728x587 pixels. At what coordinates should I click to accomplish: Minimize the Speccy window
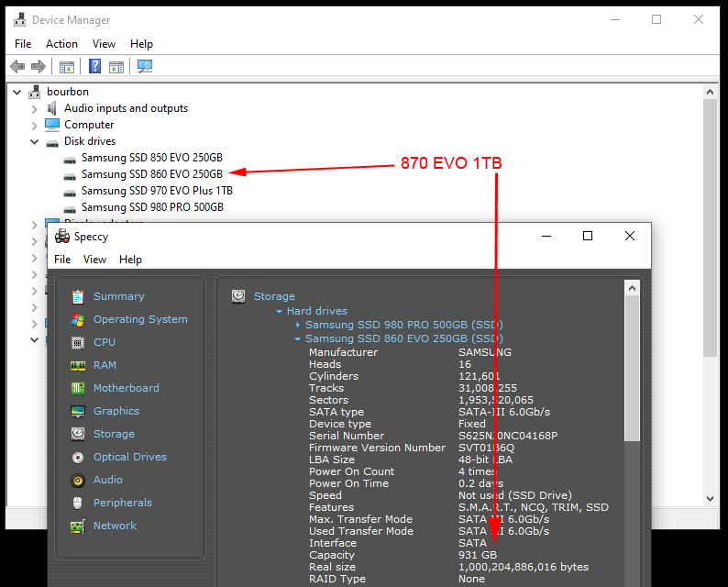point(546,236)
